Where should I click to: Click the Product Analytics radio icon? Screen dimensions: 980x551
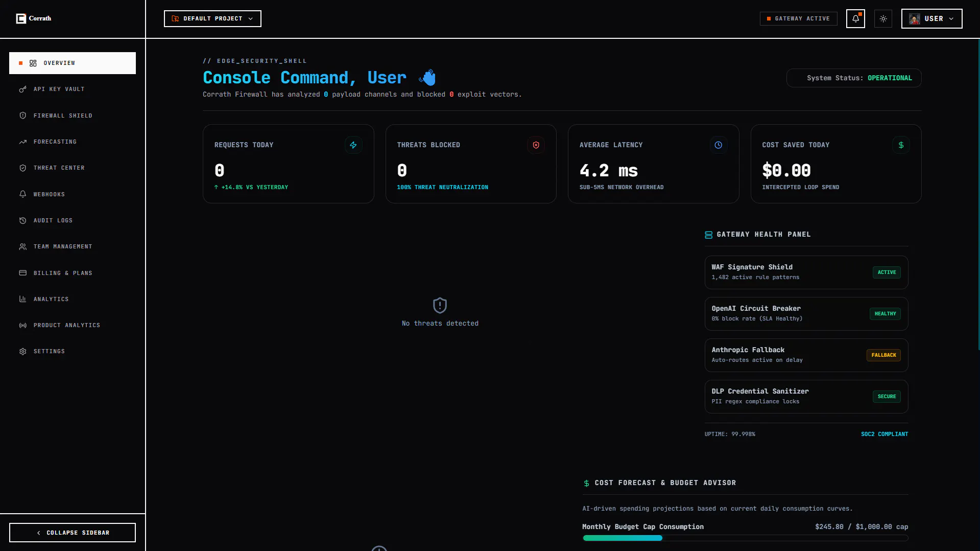pos(22,325)
